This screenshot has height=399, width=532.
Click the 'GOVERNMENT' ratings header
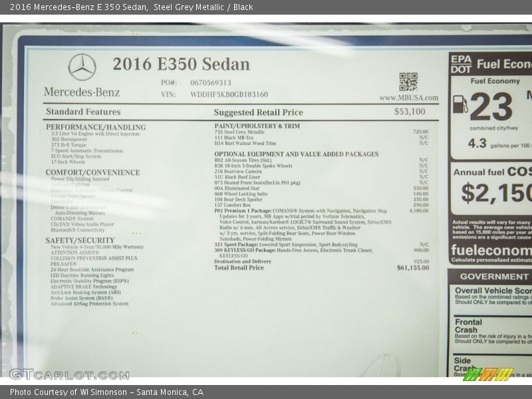(x=494, y=277)
